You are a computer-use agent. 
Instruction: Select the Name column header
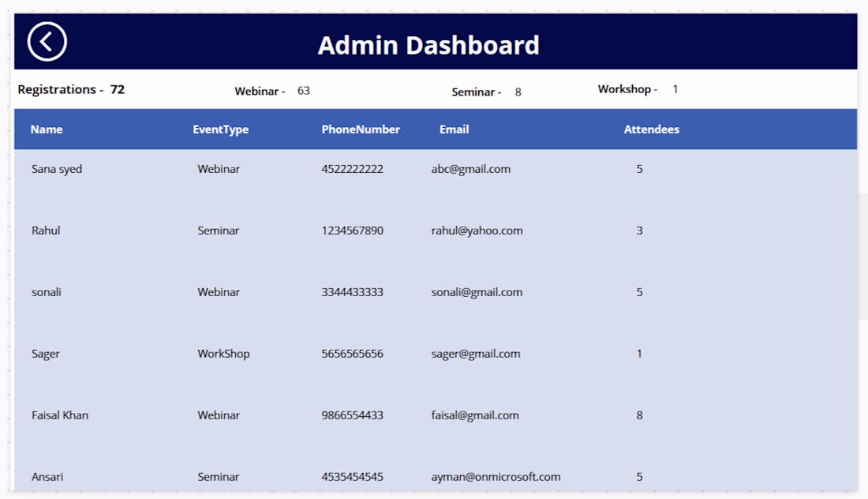pos(47,129)
